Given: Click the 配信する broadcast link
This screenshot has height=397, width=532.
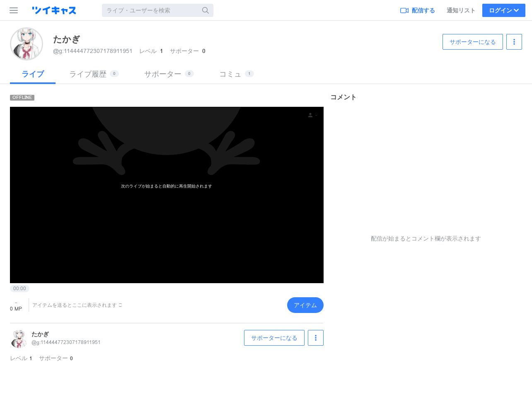Looking at the screenshot, I should click(x=417, y=10).
